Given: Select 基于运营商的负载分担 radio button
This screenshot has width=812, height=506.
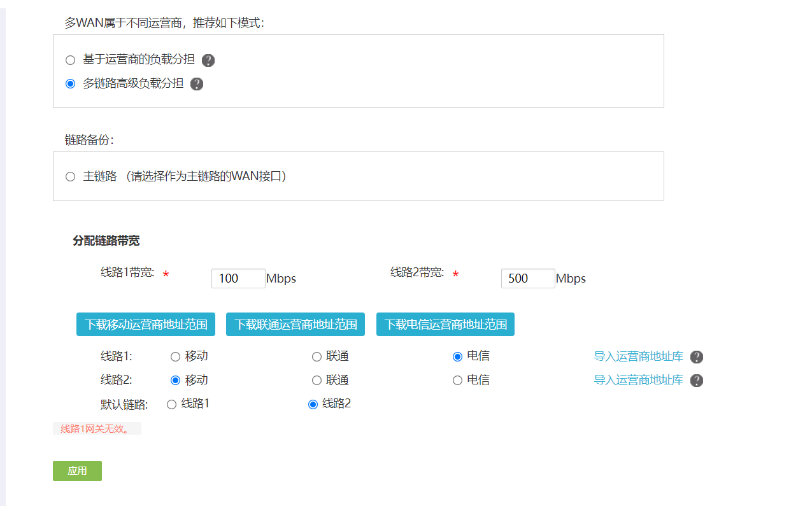Looking at the screenshot, I should pos(71,60).
